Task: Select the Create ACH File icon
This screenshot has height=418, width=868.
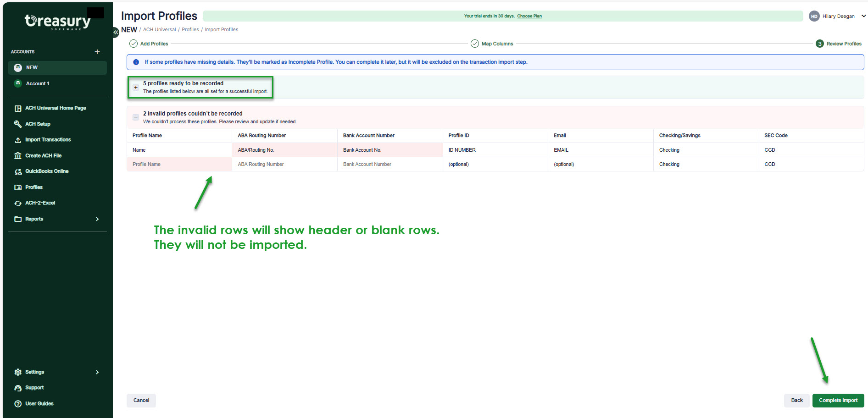Action: pyautogui.click(x=18, y=155)
